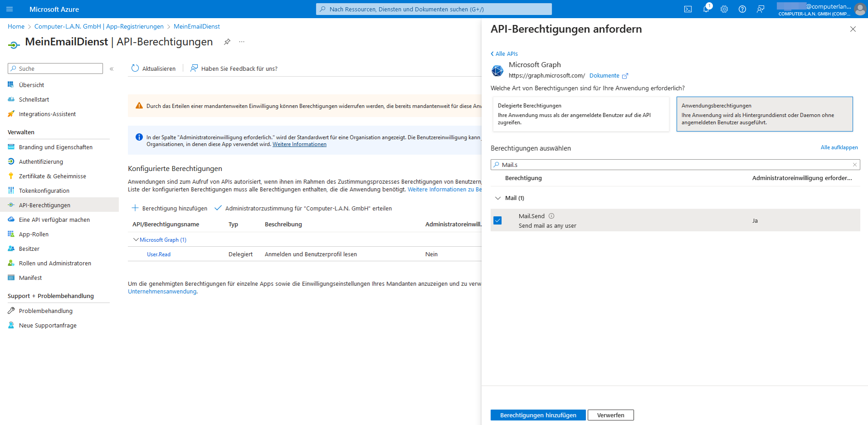Click MeinEmailDienst breadcrumb link
Screen dimensions: 868x425
pyautogui.click(x=197, y=26)
